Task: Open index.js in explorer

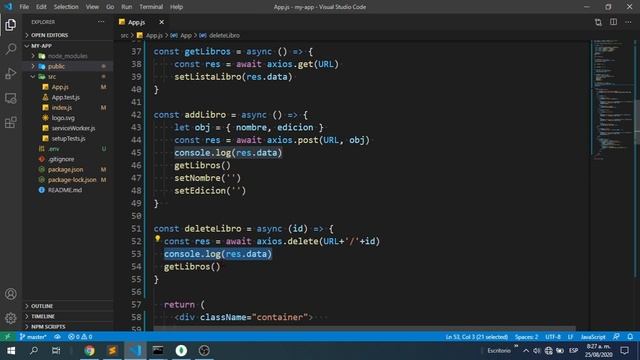Action: (68, 107)
